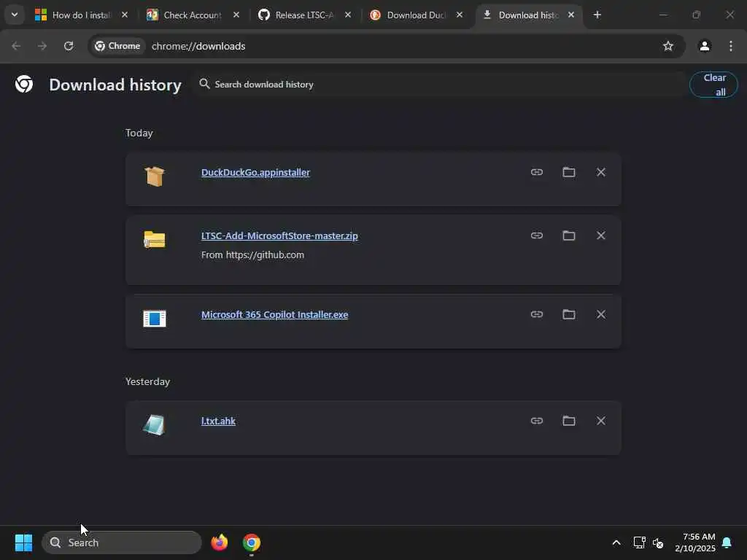Screen dimensions: 747x560
Task: Show LTSC-Add-MicrosoftStore-master.zip in folder
Action: coord(569,236)
